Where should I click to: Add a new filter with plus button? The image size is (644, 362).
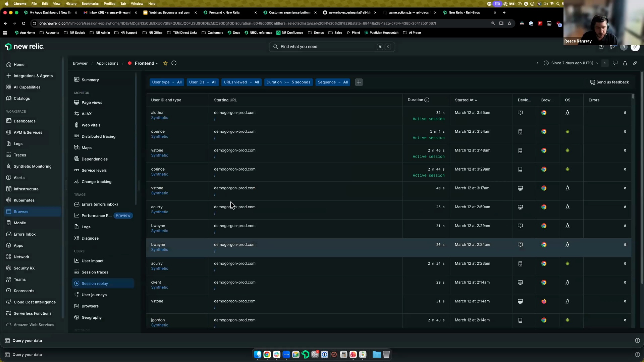359,82
